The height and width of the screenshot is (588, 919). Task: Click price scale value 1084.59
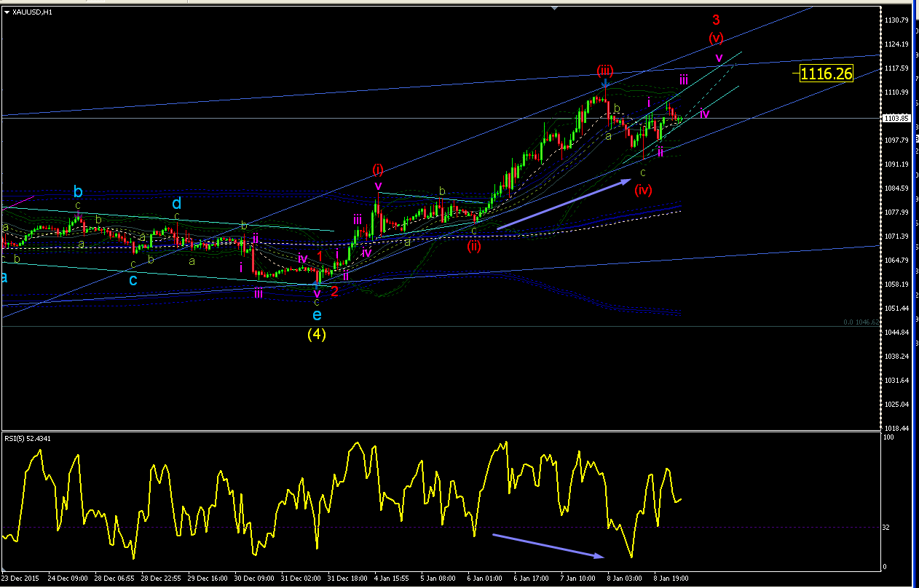(896, 188)
